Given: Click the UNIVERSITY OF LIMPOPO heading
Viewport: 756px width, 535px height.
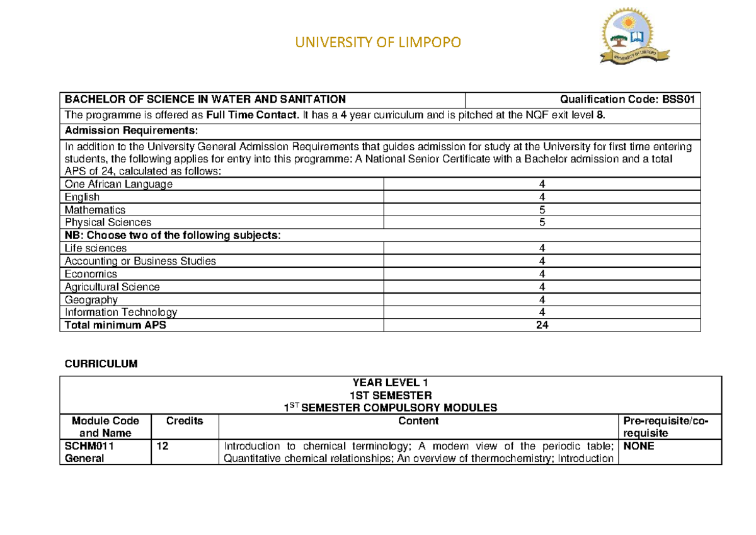Looking at the screenshot, I should click(x=378, y=42).
